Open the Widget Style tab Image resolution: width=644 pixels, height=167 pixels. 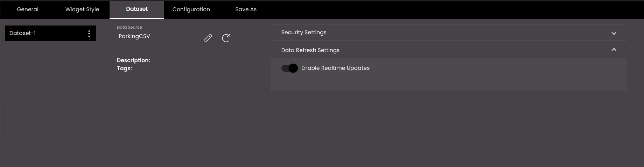(82, 9)
